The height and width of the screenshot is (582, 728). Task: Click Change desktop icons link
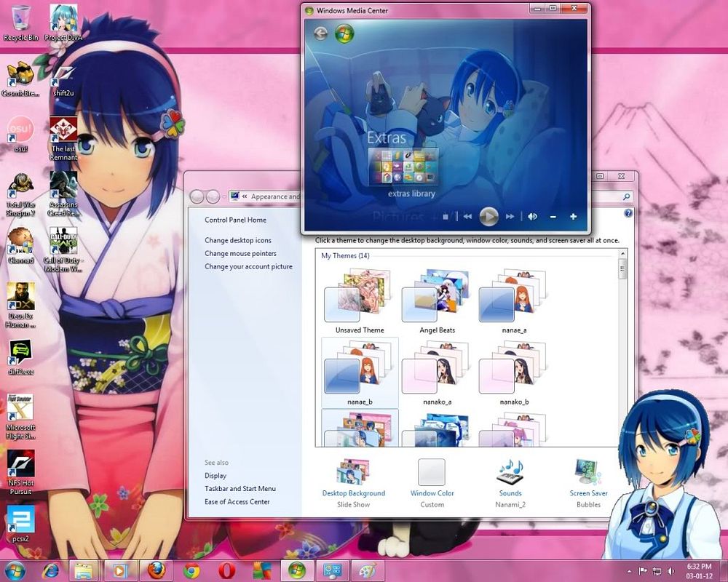tap(238, 240)
